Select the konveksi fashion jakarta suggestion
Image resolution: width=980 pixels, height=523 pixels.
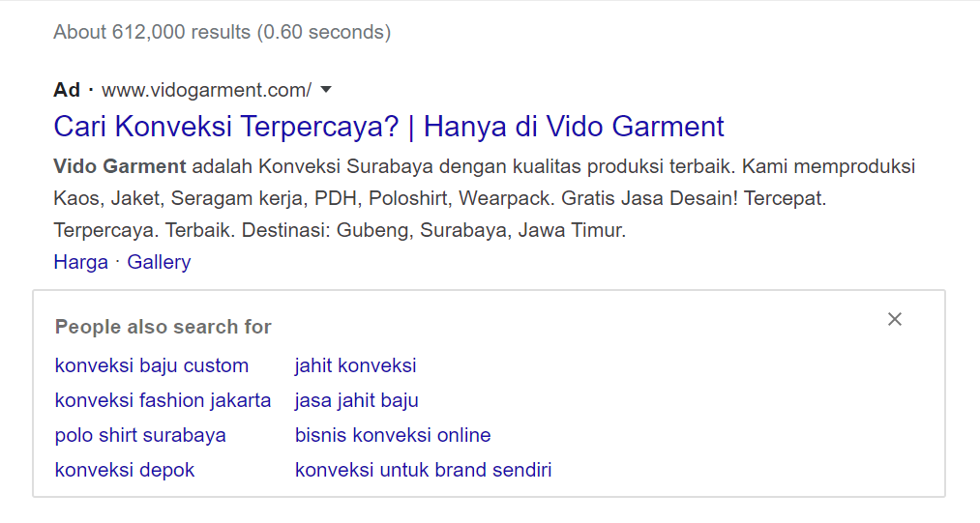click(163, 400)
